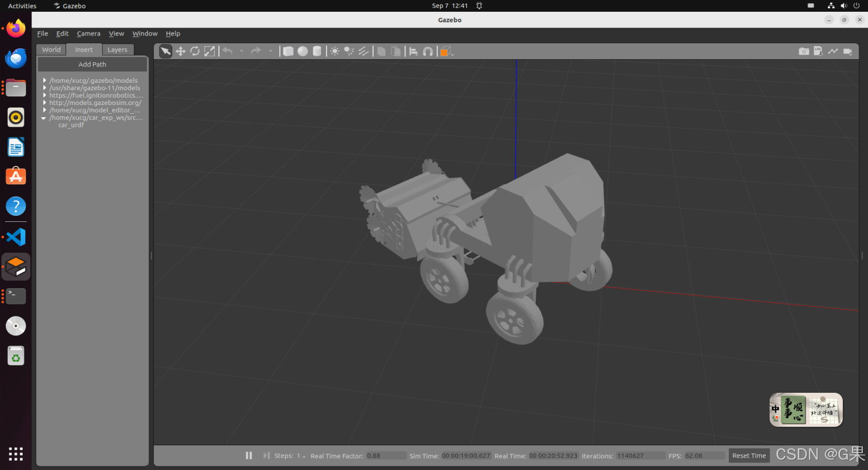Toggle the snap magnet tool
Screen dimensions: 868x470
pyautogui.click(x=428, y=51)
